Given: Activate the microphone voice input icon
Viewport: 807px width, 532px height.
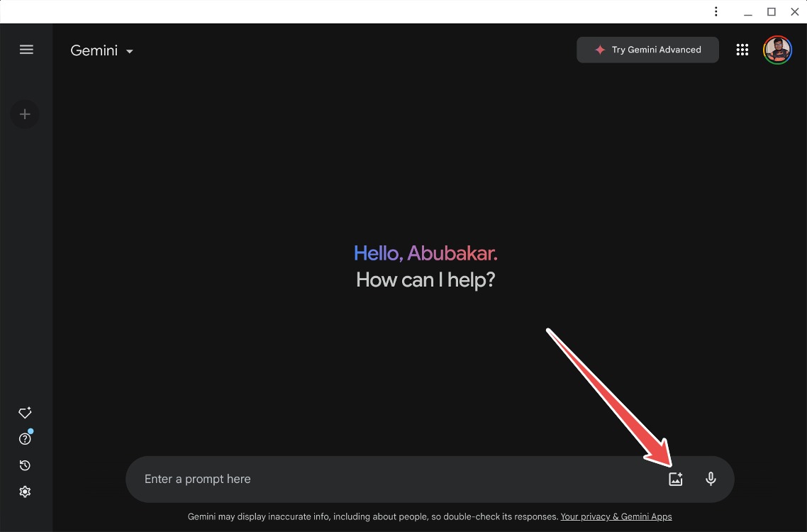Looking at the screenshot, I should pyautogui.click(x=711, y=479).
